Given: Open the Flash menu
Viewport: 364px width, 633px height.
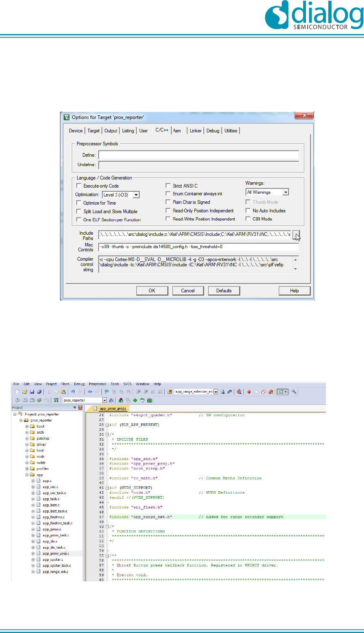Looking at the screenshot, I should 65,384.
